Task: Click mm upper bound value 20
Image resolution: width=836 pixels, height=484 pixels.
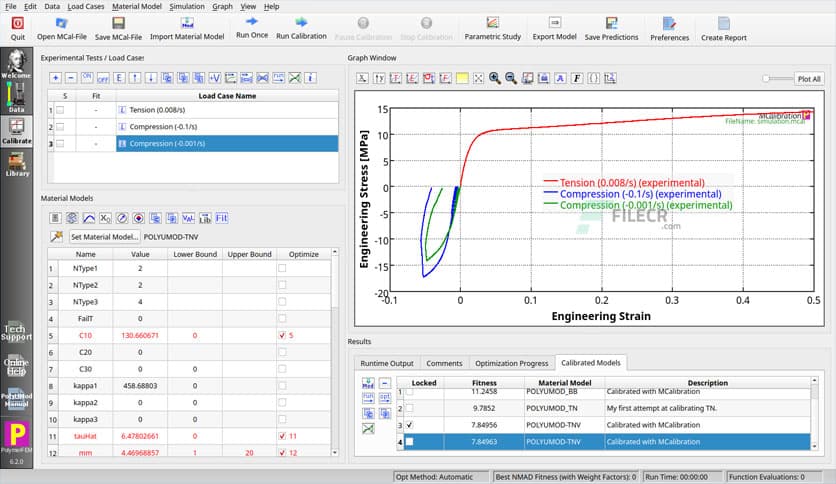Action: (x=249, y=453)
